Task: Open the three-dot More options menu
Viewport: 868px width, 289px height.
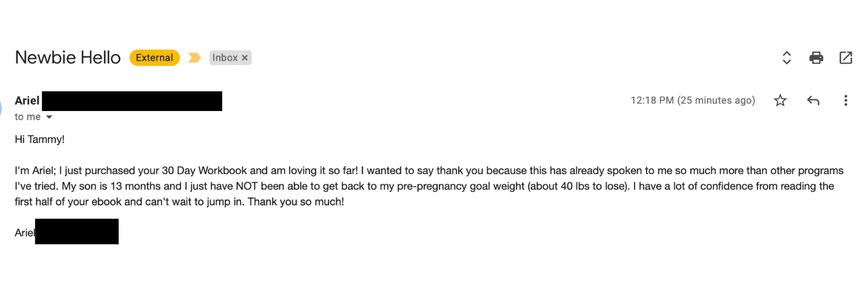Action: click(845, 101)
